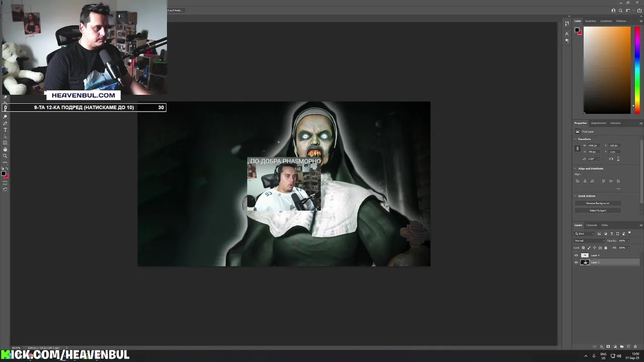Switch to the Swatches tab
The height and width of the screenshot is (362, 644).
[591, 21]
